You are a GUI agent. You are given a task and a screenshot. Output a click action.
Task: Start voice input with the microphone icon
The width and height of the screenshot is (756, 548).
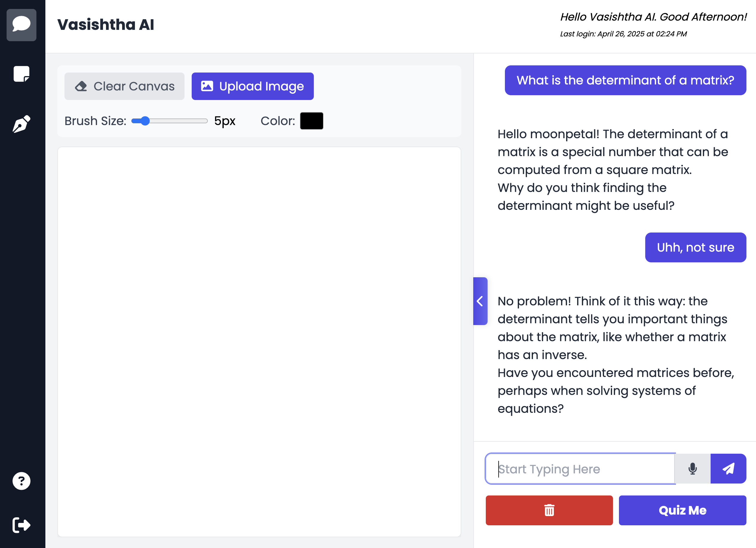(x=693, y=469)
